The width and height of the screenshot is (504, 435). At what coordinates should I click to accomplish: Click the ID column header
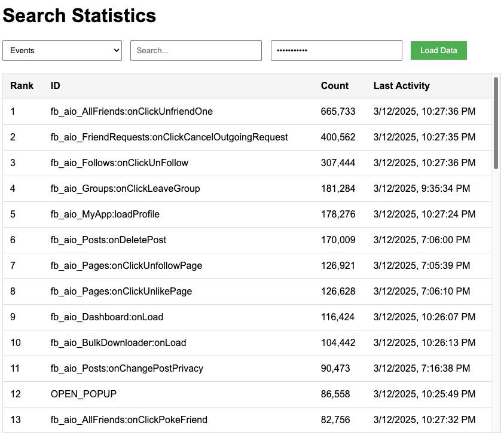pos(55,86)
